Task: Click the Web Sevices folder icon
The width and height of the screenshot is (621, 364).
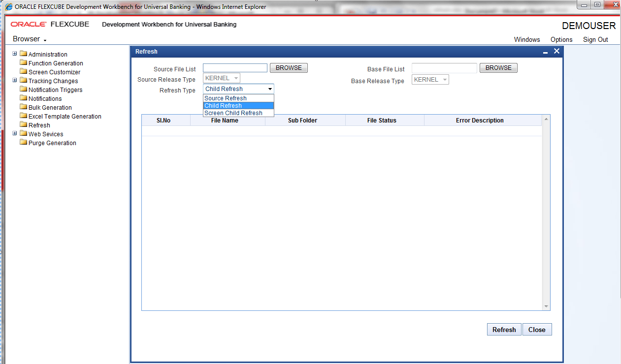Action: tap(23, 134)
